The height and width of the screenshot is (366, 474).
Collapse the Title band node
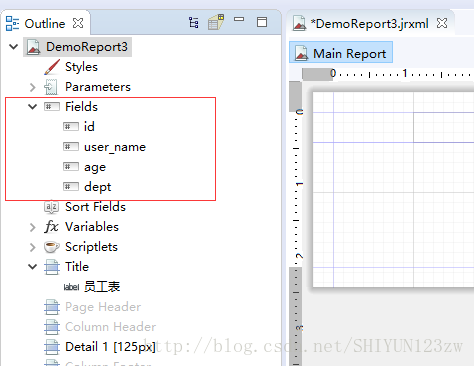(32, 267)
